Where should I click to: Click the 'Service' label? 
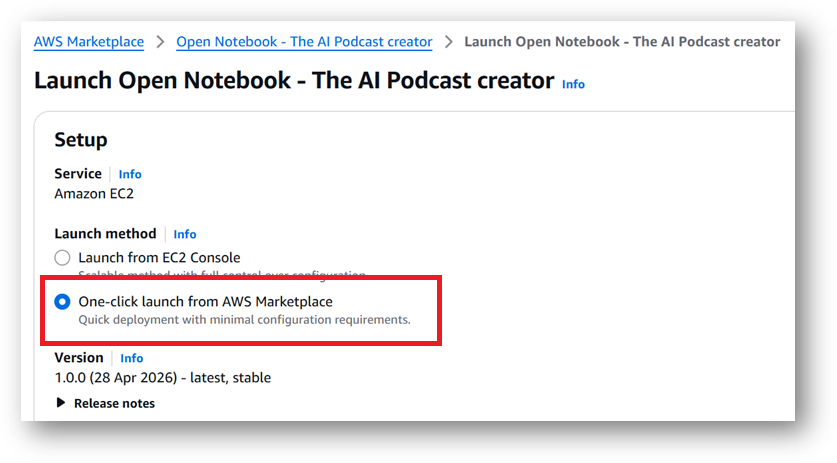coord(78,174)
